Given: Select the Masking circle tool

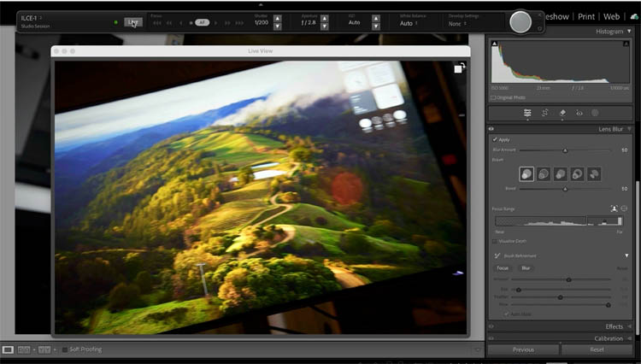Looking at the screenshot, I should (x=595, y=113).
